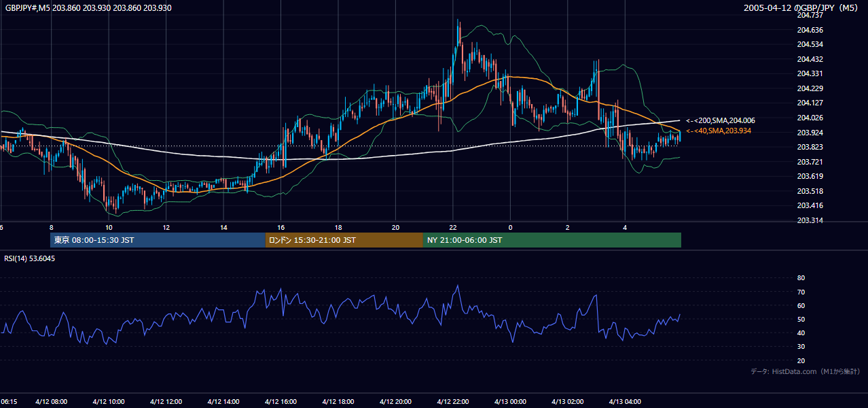Click price axis value 203.314
This screenshot has width=868, height=408.
pos(810,220)
